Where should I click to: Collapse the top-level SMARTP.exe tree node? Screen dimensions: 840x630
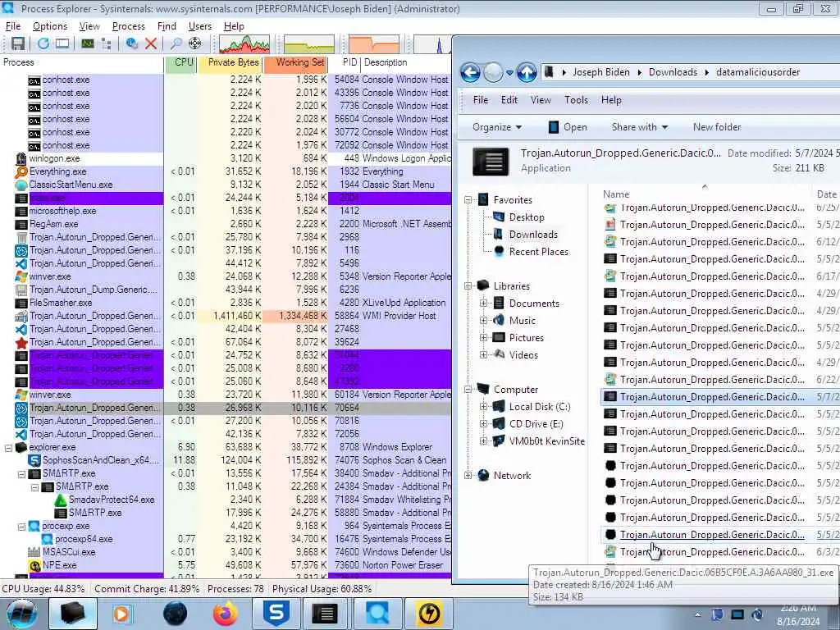click(x=21, y=474)
